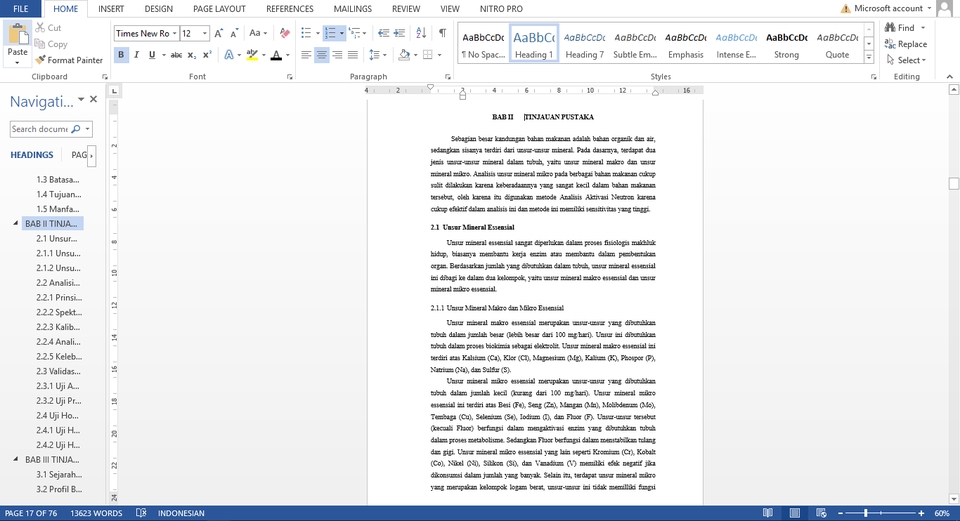
Task: Open the Borders button
Action: 428,55
